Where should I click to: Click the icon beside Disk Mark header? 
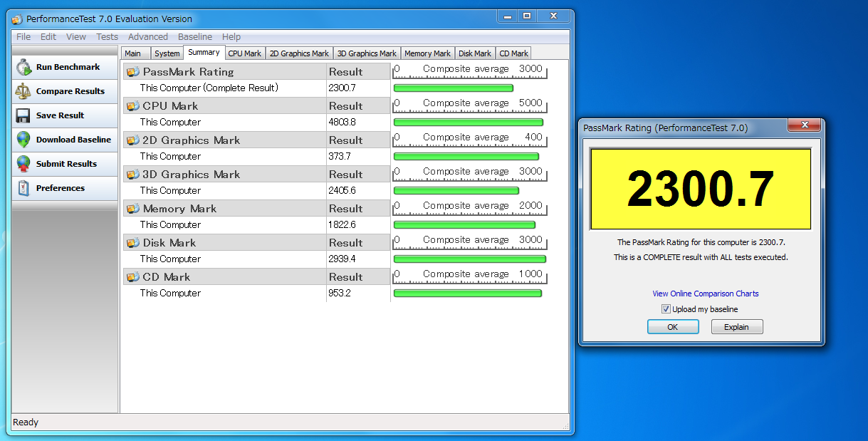point(133,243)
